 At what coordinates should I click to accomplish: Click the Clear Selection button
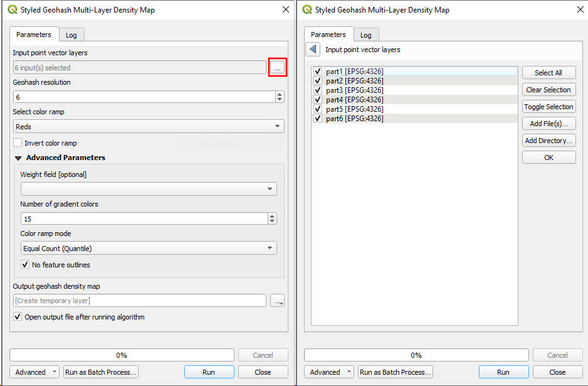(x=549, y=89)
